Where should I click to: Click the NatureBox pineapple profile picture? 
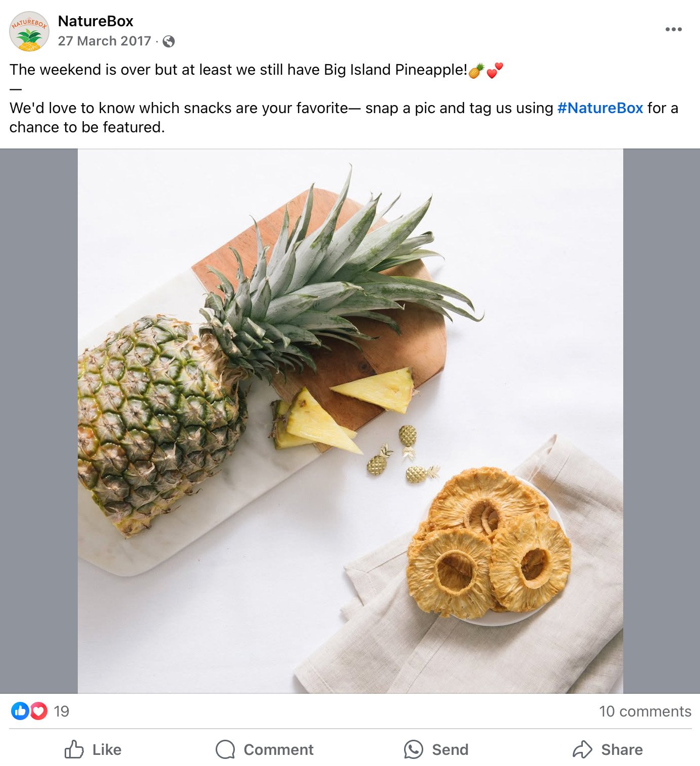[28, 31]
